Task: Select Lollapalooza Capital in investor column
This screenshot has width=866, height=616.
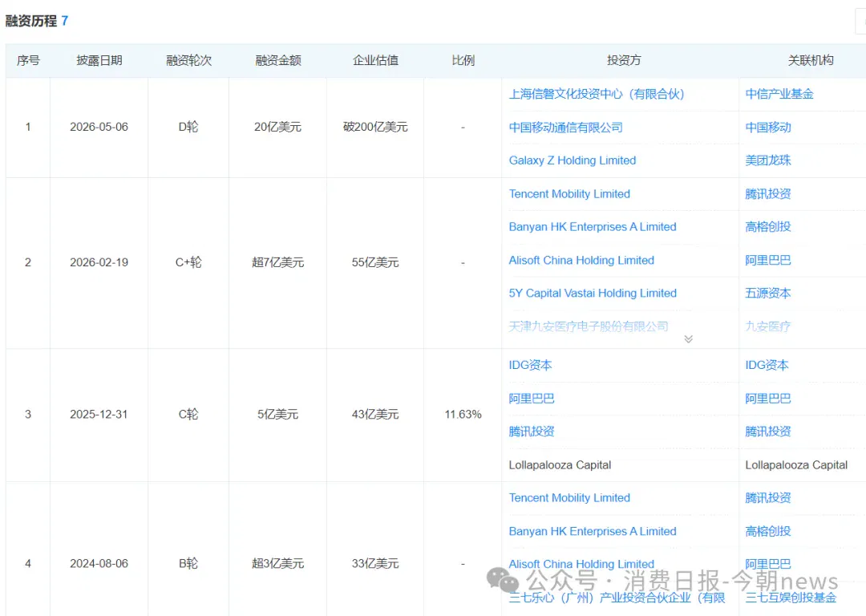Action: click(x=560, y=465)
